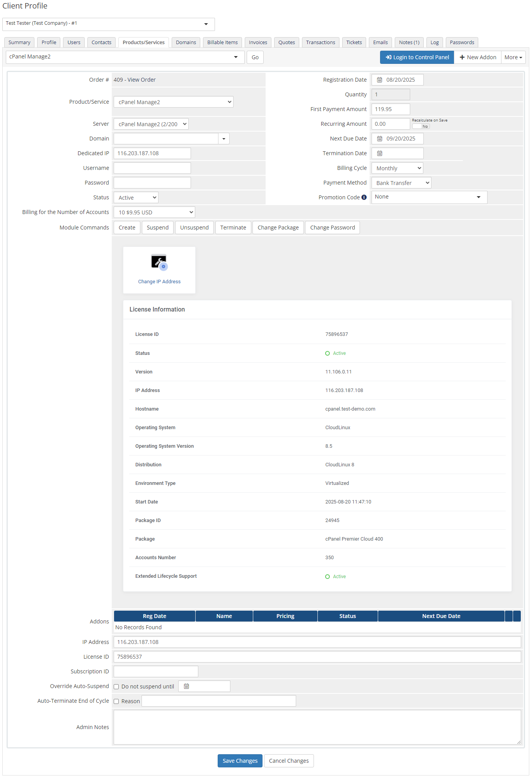The image size is (532, 779).
Task: Open the Termination Date calendar icon
Action: 380,153
